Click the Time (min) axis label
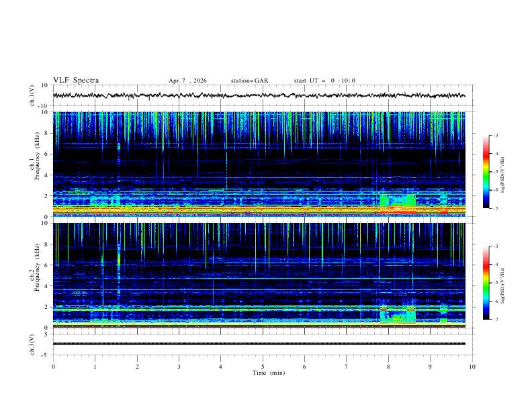The height and width of the screenshot is (411, 532). point(269,373)
